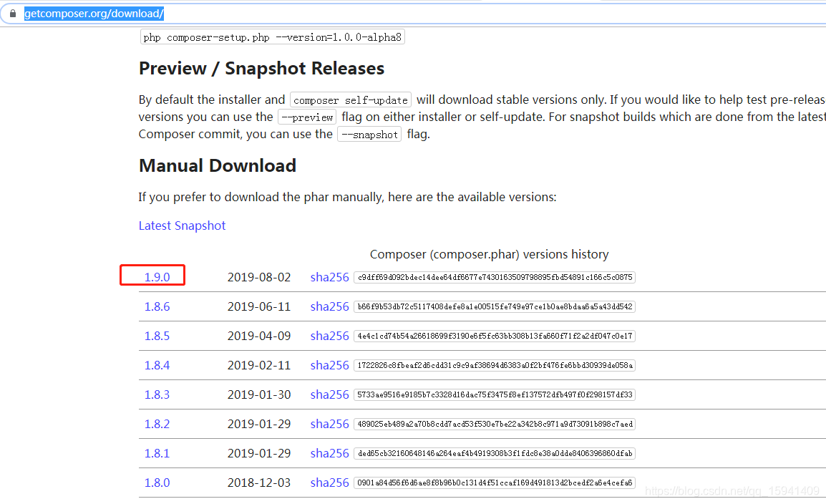Viewport: 826px width, 504px height.
Task: Open sha256 link for version 1.8.0
Action: (329, 483)
